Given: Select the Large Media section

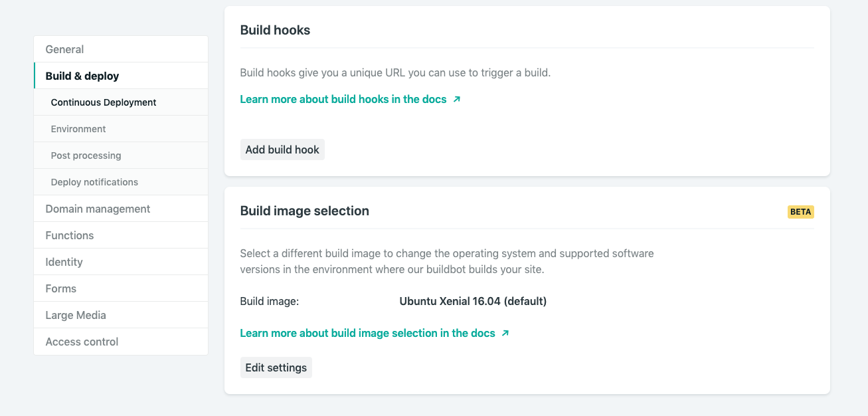Looking at the screenshot, I should tap(75, 314).
